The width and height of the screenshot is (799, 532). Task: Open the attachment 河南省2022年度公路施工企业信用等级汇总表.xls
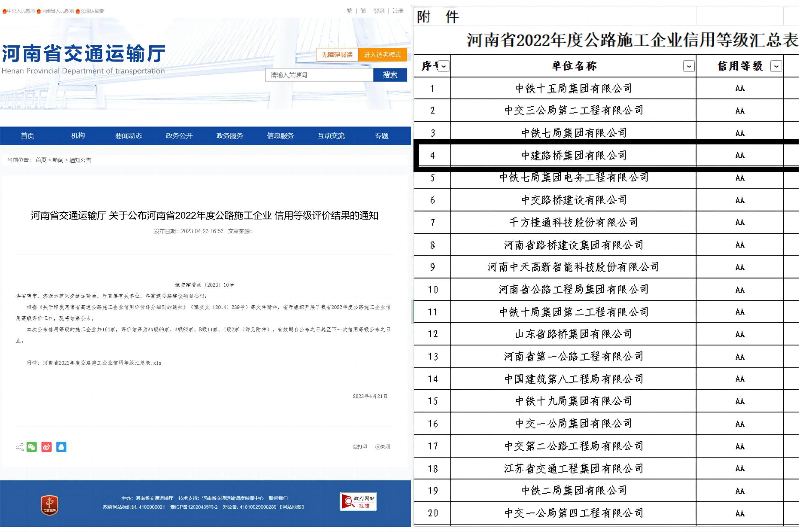(102, 363)
